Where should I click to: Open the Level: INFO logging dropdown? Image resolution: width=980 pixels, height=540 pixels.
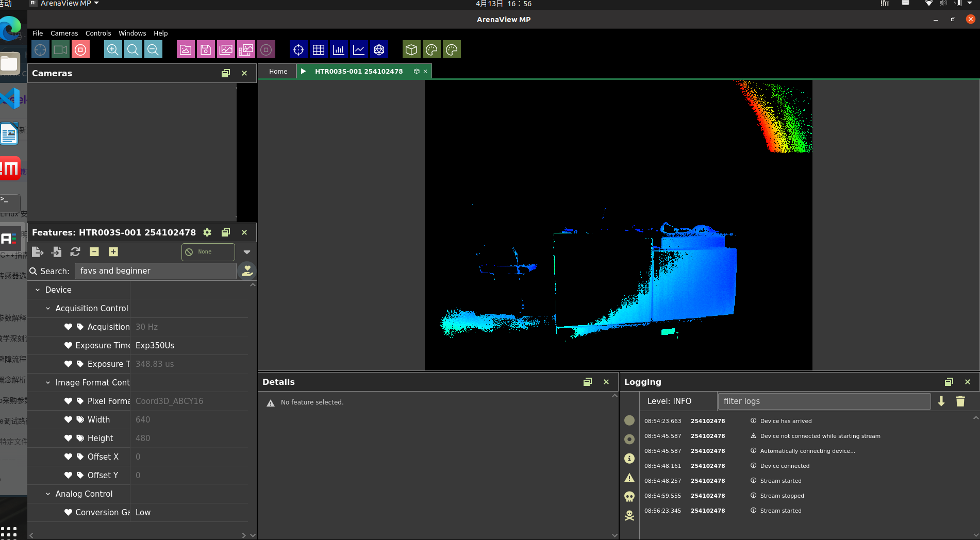[x=678, y=401]
